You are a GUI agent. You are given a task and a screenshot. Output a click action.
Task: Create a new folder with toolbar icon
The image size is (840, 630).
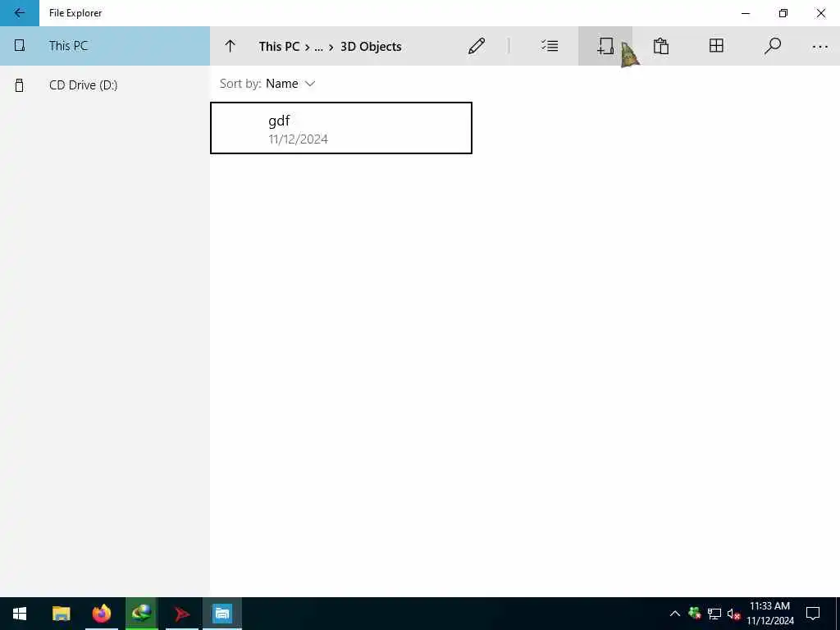tap(605, 46)
